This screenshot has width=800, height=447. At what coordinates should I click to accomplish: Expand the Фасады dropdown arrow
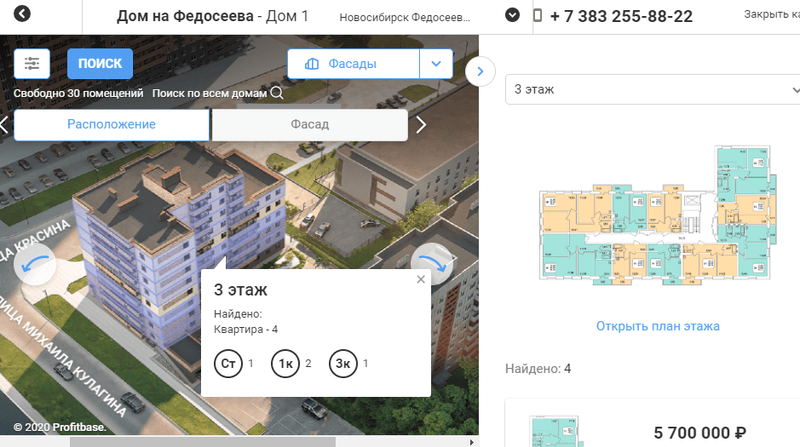435,64
